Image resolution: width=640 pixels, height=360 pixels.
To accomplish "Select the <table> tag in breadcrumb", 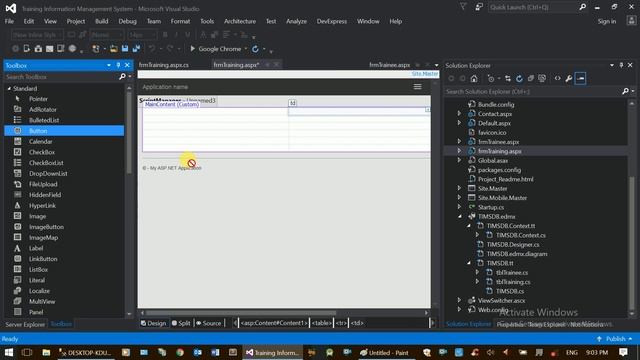I will point(321,323).
